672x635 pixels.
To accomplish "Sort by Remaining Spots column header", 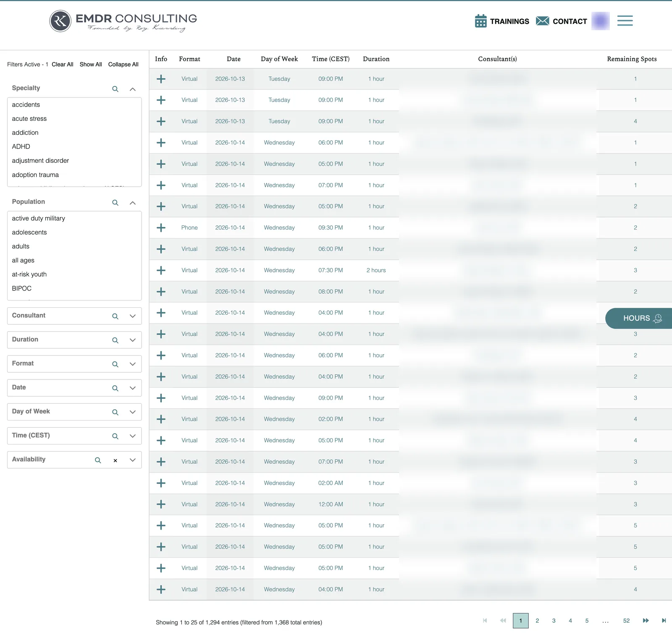I will coord(632,59).
